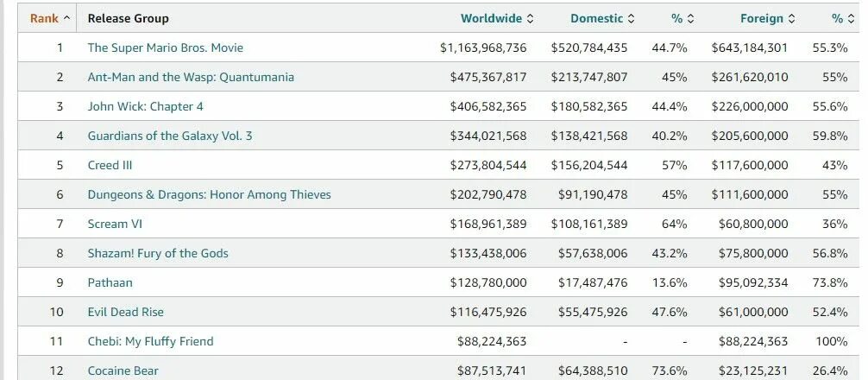Click the Pathaan release link

[110, 282]
